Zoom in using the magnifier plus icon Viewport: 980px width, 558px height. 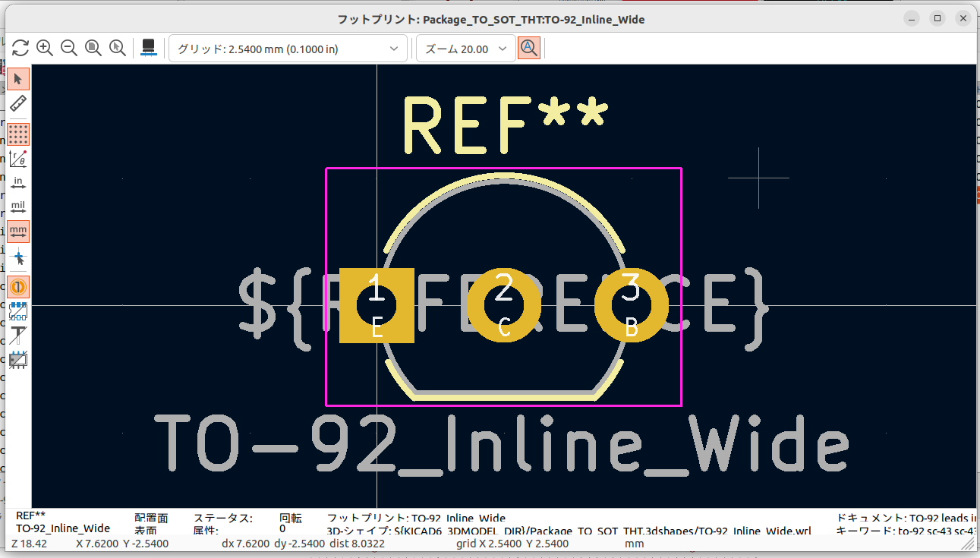pos(45,49)
